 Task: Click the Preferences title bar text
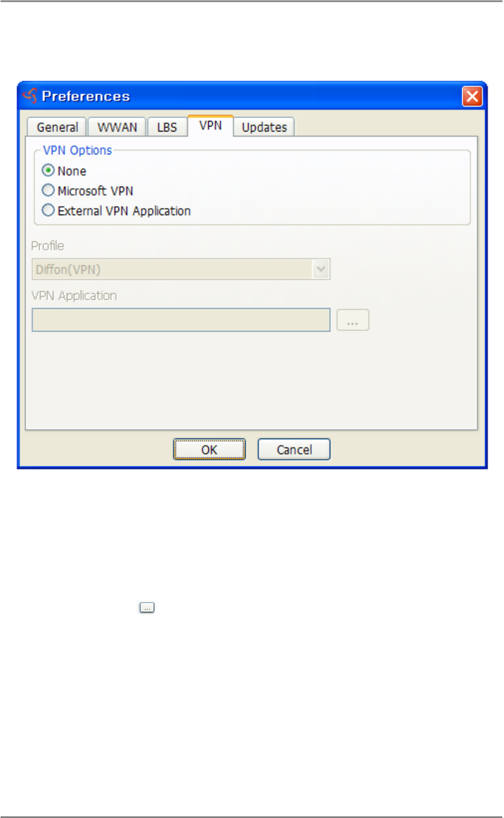point(86,96)
